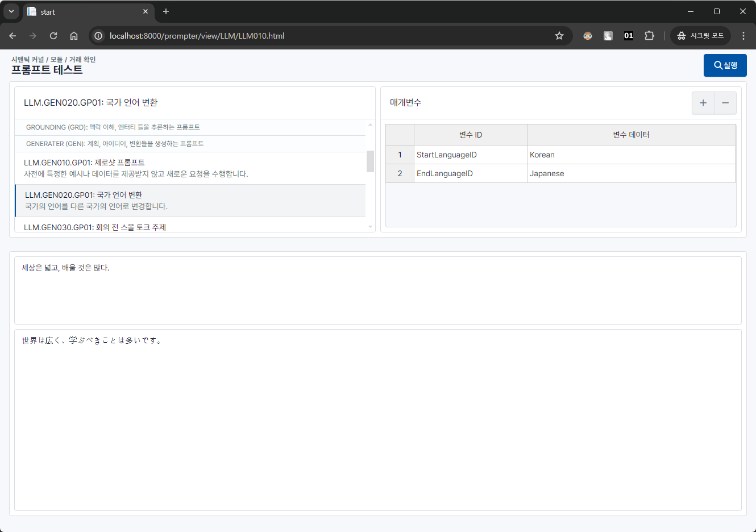The image size is (756, 532).
Task: Add a parameter row with plus button
Action: pos(703,103)
